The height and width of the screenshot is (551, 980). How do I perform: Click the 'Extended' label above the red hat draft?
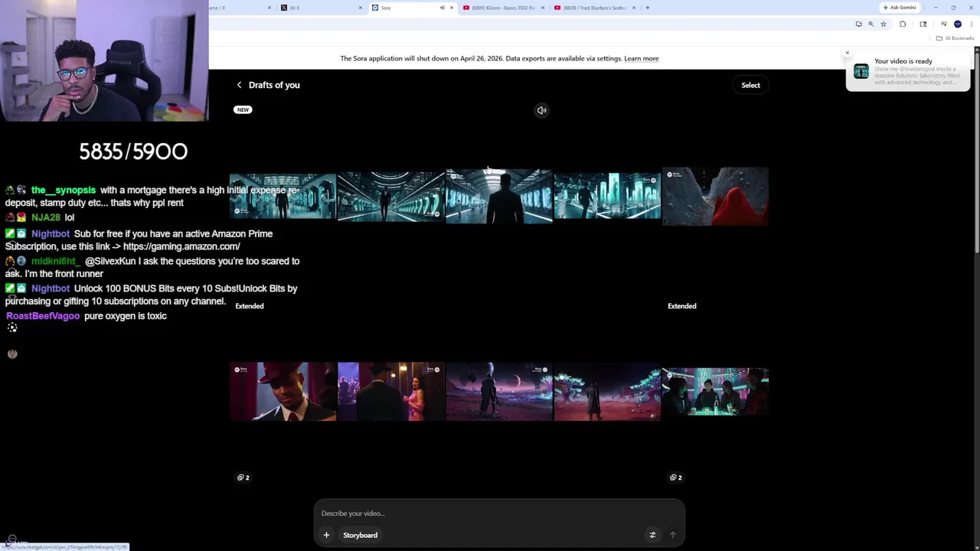[x=250, y=306]
